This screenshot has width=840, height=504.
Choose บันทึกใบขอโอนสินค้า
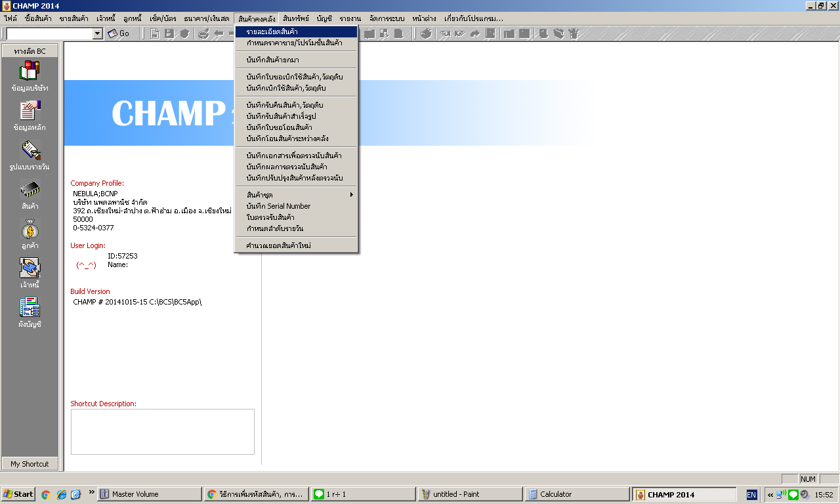click(297, 127)
